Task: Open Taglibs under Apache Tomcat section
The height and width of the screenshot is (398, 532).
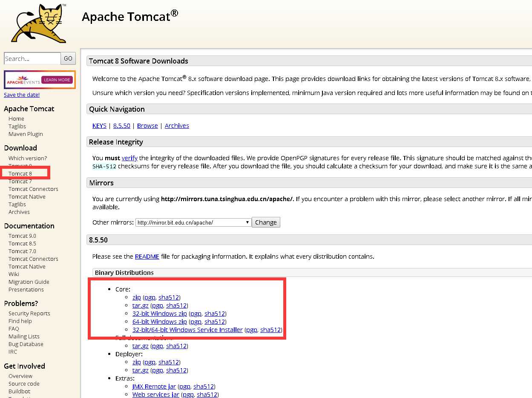Action: tap(17, 126)
